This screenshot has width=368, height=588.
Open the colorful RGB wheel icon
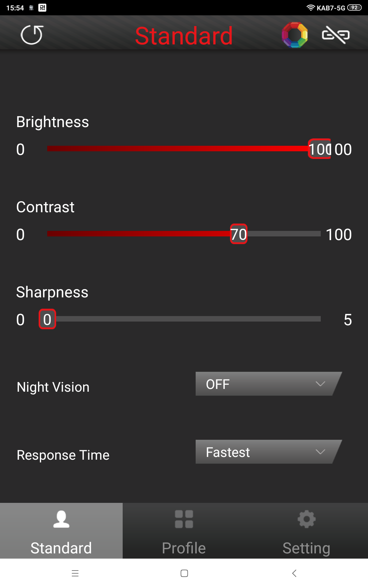click(295, 35)
